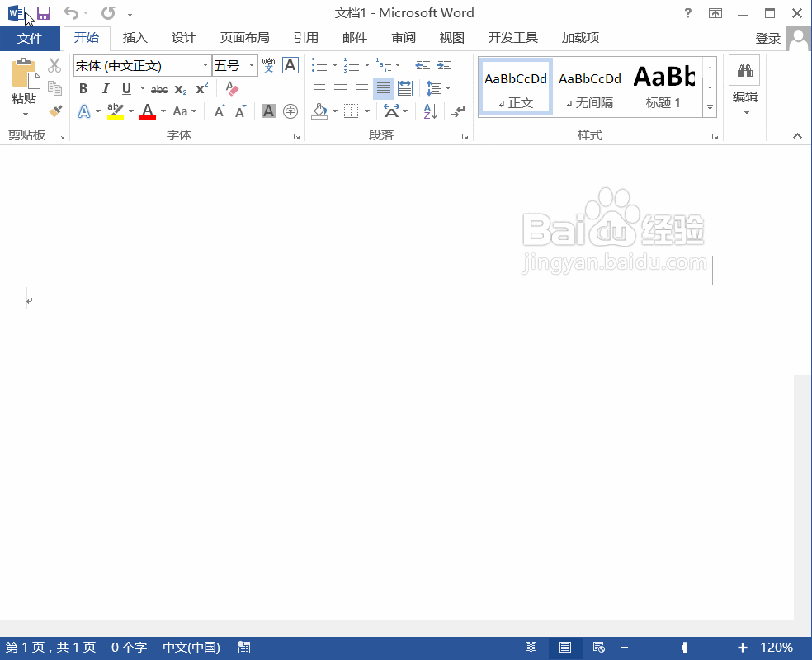Clear all formatting with eraser icon
The height and width of the screenshot is (660, 812).
tap(232, 88)
